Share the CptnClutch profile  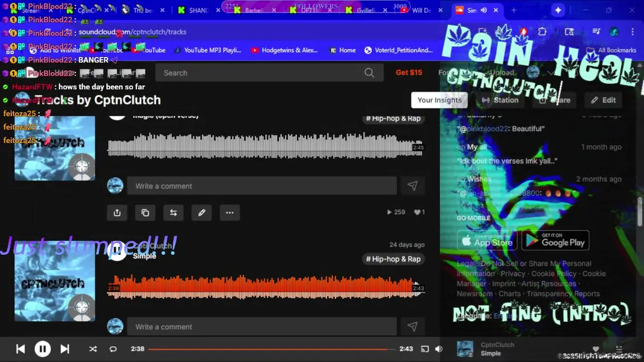pyautogui.click(x=555, y=100)
